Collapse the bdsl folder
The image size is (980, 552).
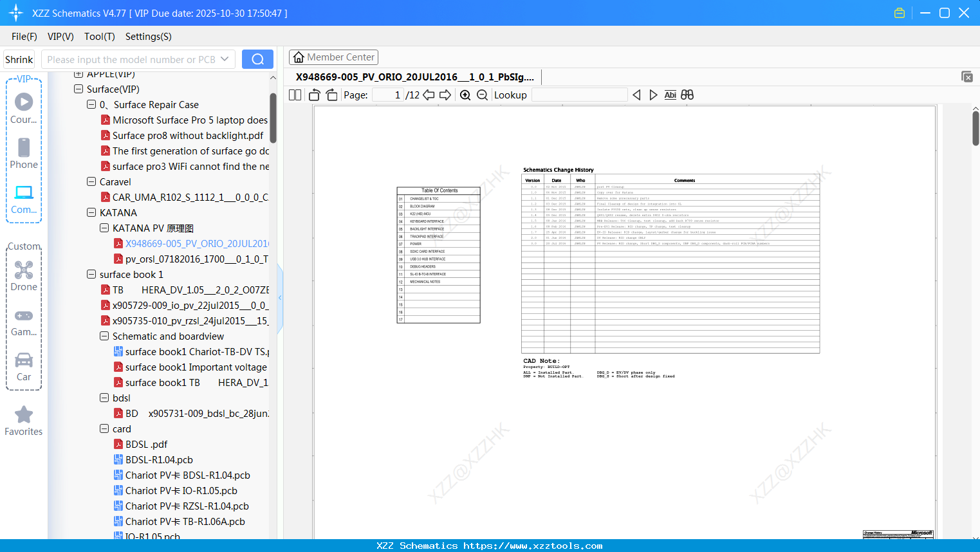(x=104, y=398)
